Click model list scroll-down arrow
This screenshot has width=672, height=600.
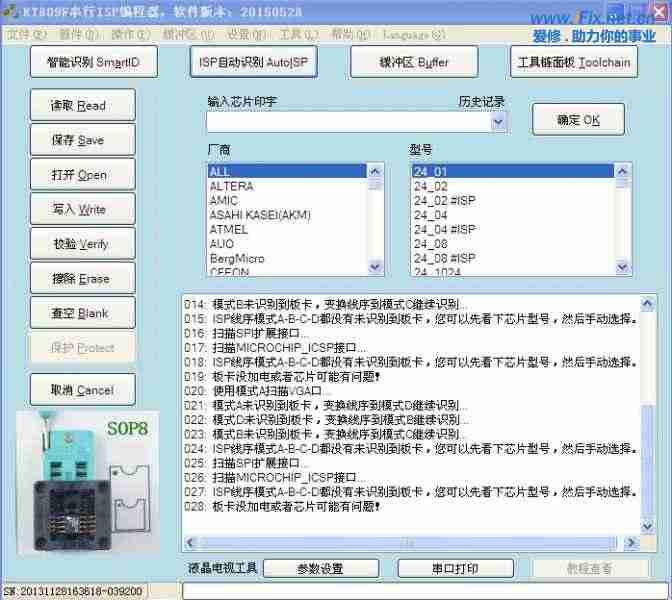pos(622,267)
